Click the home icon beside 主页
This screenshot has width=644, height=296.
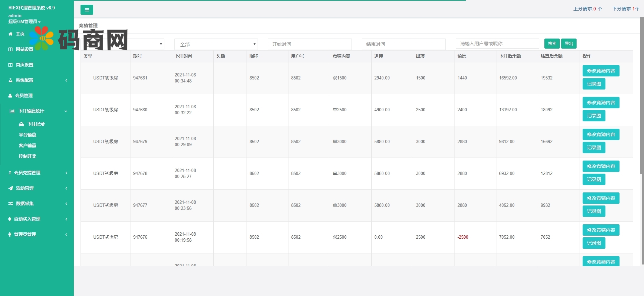pos(10,34)
